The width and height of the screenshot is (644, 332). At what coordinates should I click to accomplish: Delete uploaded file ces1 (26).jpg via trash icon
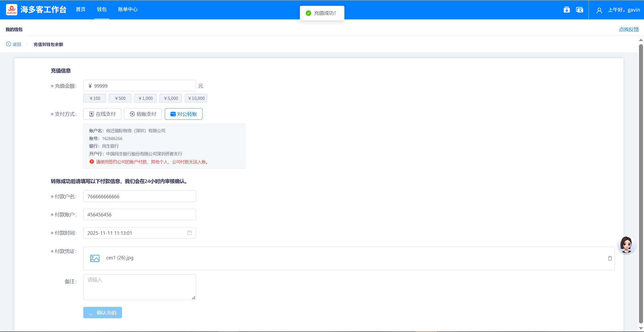point(610,258)
